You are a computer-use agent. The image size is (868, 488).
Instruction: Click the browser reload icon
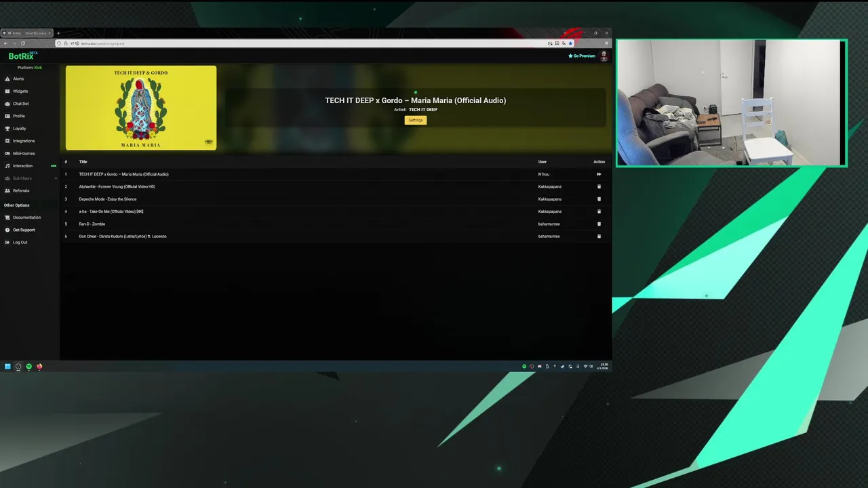click(23, 43)
